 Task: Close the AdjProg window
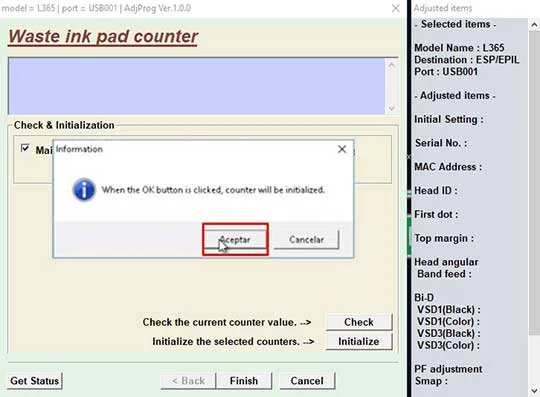pos(396,8)
